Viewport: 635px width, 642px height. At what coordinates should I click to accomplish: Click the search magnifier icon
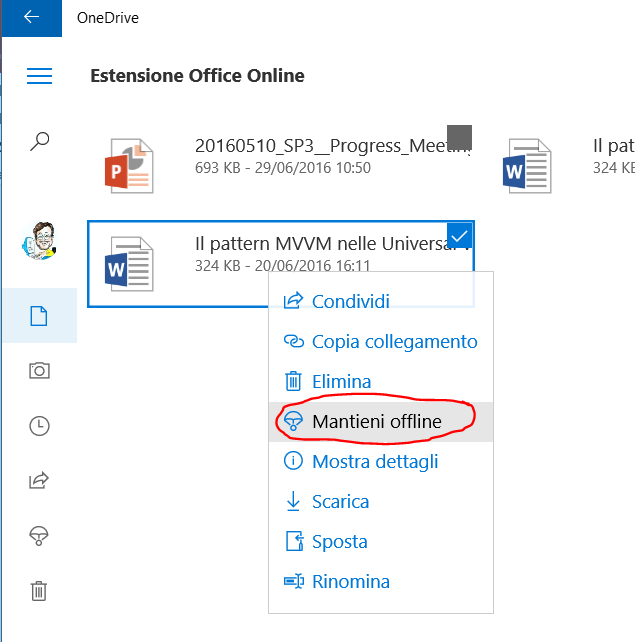(39, 141)
